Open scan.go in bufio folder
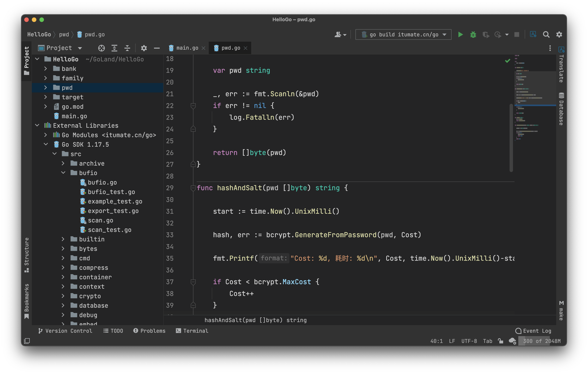This screenshot has height=374, width=588. click(x=100, y=220)
